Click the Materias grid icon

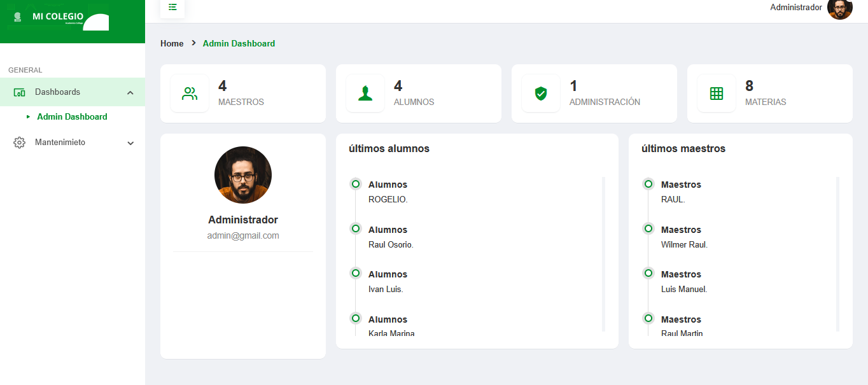717,94
